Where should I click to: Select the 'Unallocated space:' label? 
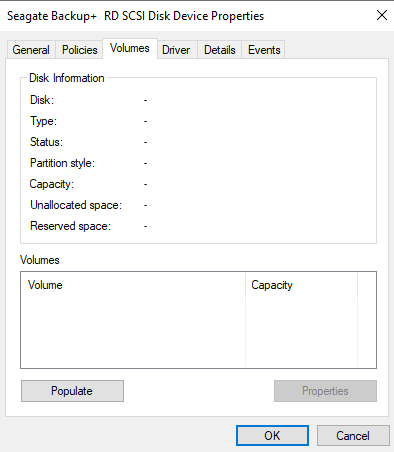76,205
